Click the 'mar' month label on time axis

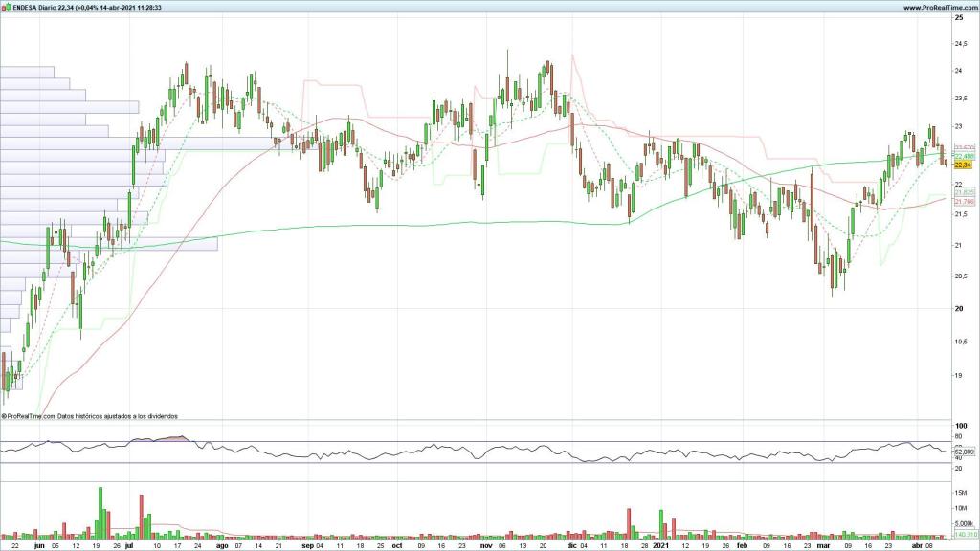(824, 546)
